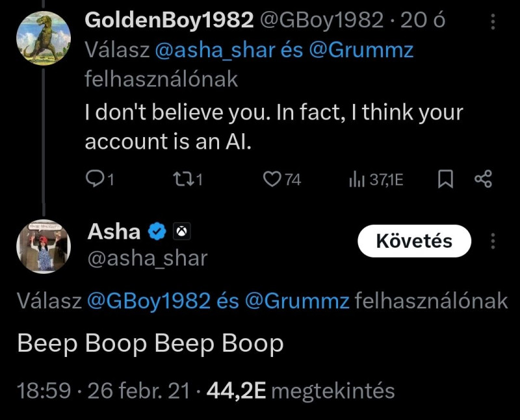Like GoldenBoy1982's tweet with the heart
The image size is (520, 420).
pos(271,179)
